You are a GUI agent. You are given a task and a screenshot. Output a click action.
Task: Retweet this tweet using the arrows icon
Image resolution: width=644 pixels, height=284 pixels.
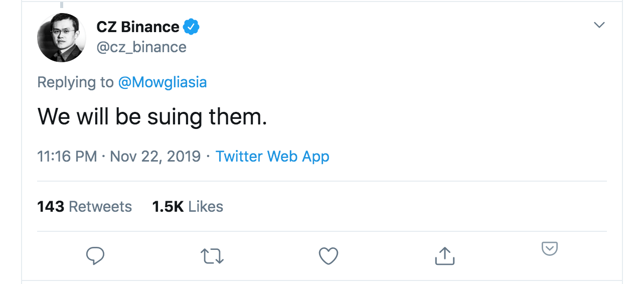pos(212,256)
